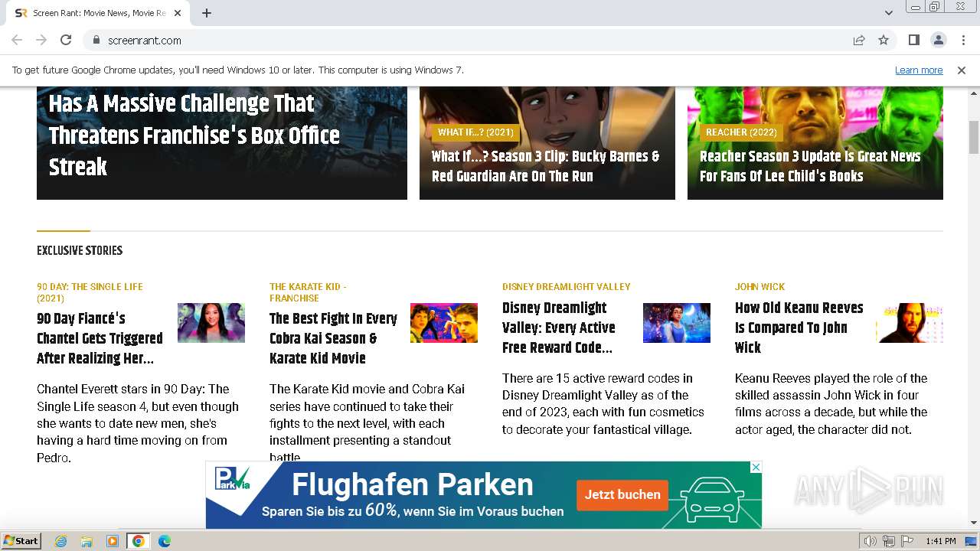Click the Jetzt buchen button

click(x=622, y=495)
